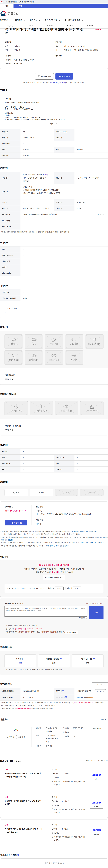Jump to the 모집요강 tab
The height and width of the screenshot is (868, 108).
click(x=10, y=26)
